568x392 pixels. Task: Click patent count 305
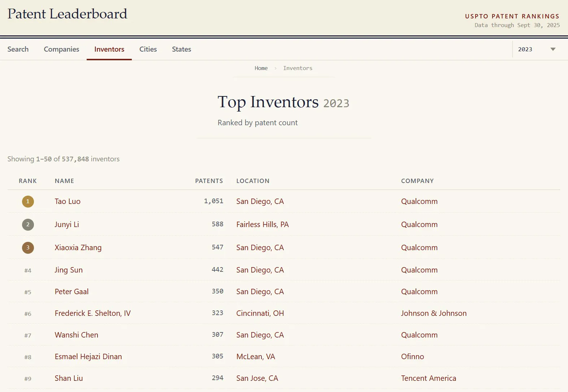218,356
